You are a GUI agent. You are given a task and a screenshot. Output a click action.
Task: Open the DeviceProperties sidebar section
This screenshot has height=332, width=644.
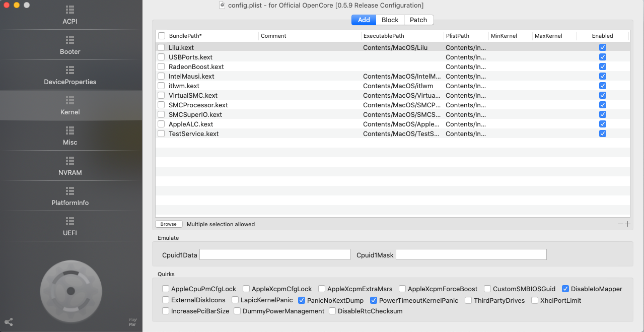coord(70,76)
